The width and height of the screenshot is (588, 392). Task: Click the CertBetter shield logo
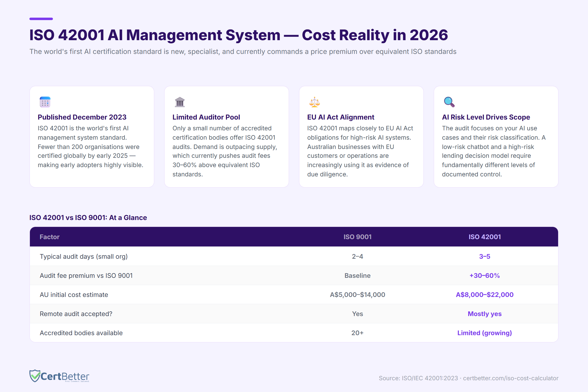point(35,376)
